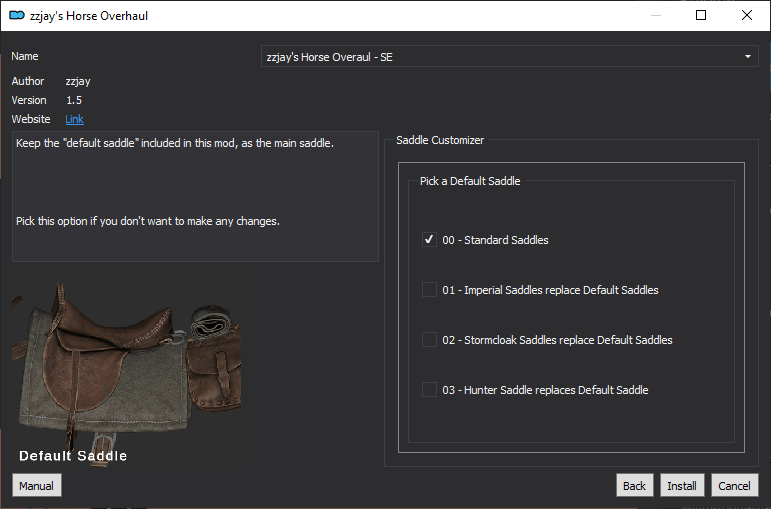Screen dimensions: 771x509
Task: Tick 02 - Stormcloak Saddles replace Default Saddles
Action: pyautogui.click(x=429, y=340)
